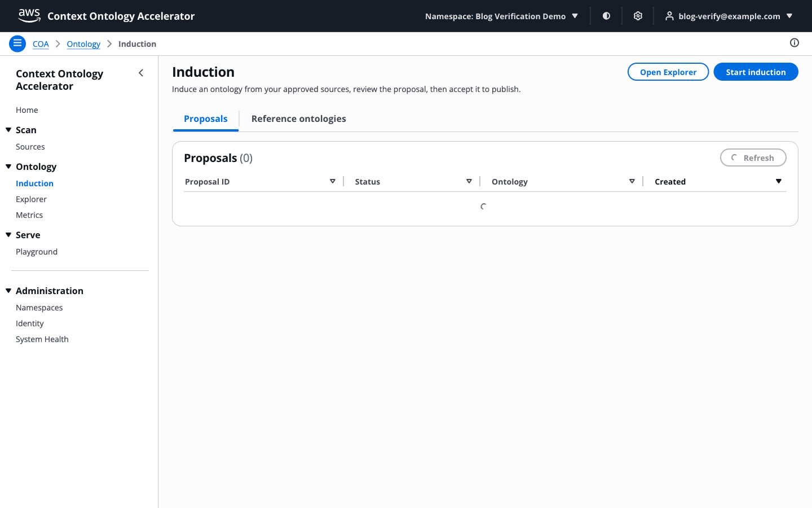Collapse the Scan navigation section
This screenshot has width=812, height=508.
8,130
